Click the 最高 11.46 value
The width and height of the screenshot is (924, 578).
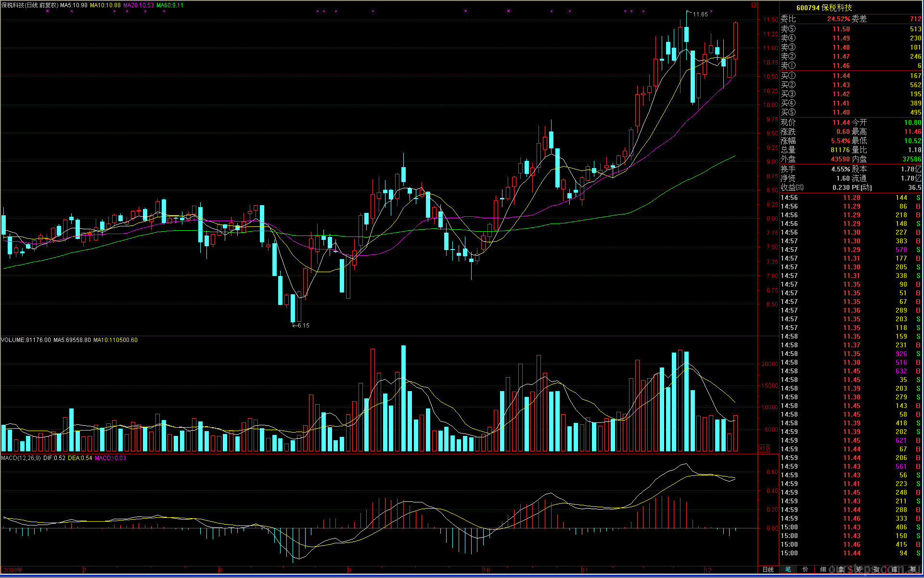pyautogui.click(x=913, y=132)
